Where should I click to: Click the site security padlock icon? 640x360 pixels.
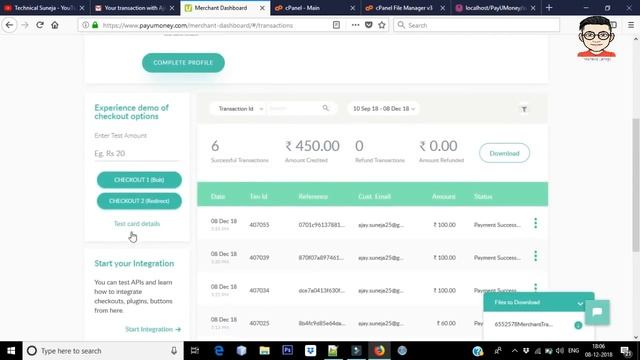[x=95, y=25]
